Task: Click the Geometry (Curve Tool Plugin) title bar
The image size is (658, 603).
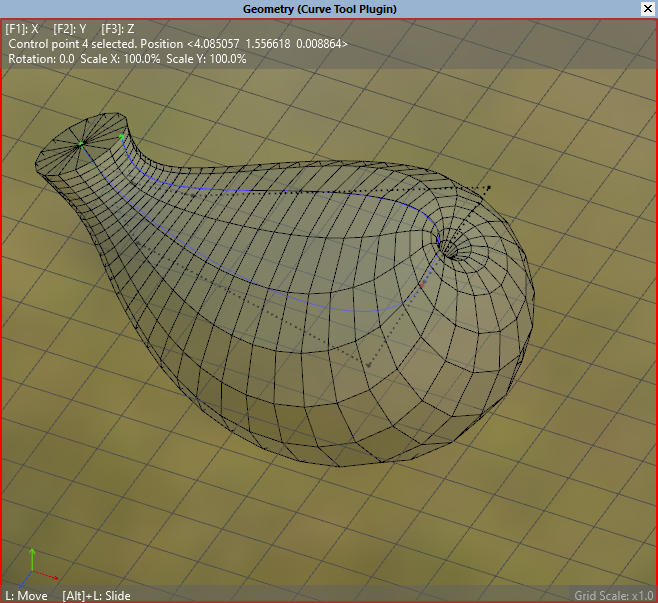Action: pos(320,9)
